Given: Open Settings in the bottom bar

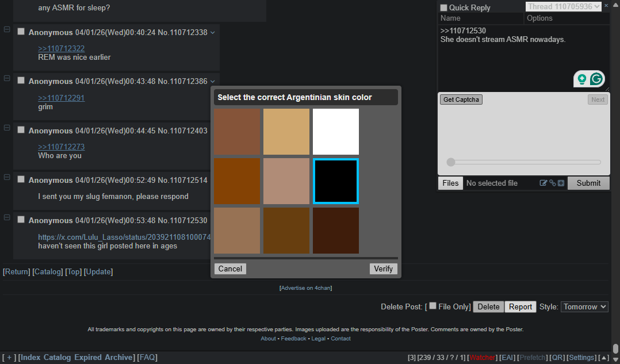Looking at the screenshot, I should [x=581, y=358].
